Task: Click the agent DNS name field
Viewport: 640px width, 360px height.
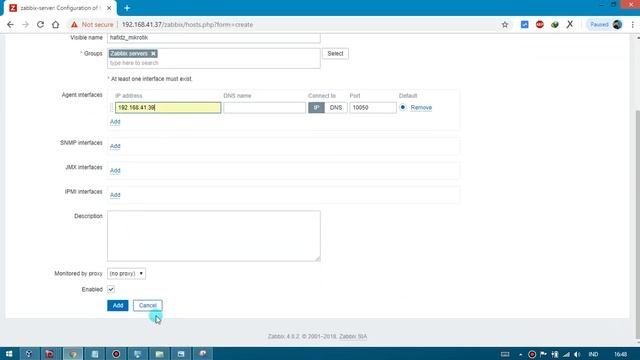Action: click(264, 107)
